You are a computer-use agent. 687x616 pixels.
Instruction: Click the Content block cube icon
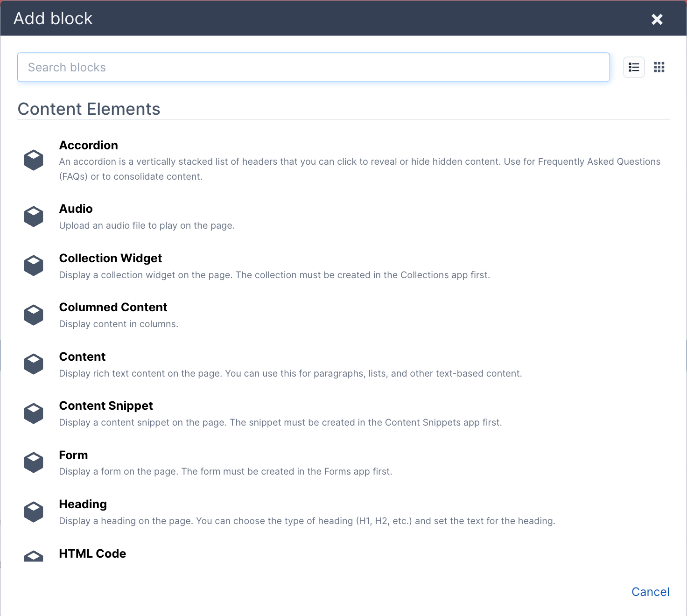(x=34, y=364)
